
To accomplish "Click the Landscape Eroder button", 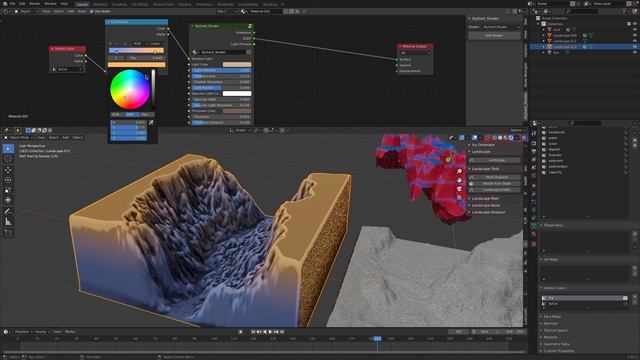I will tap(494, 190).
